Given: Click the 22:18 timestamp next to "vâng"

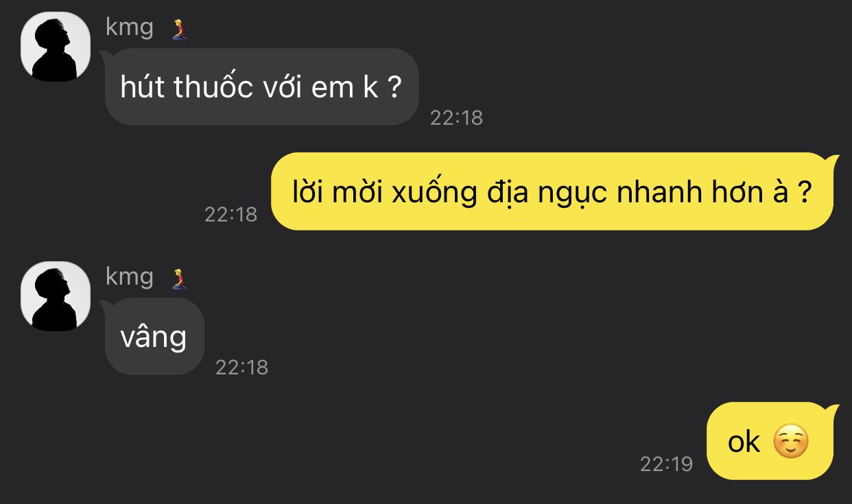Looking at the screenshot, I should 241,368.
